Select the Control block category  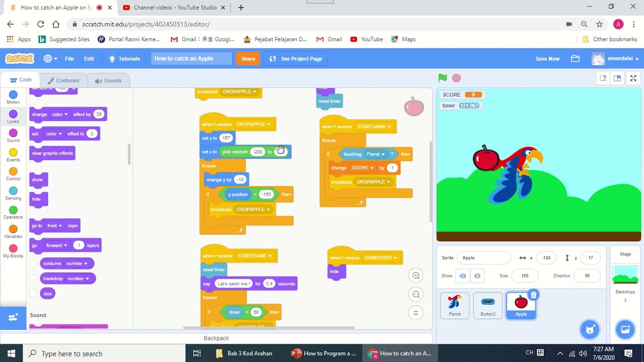(x=13, y=174)
